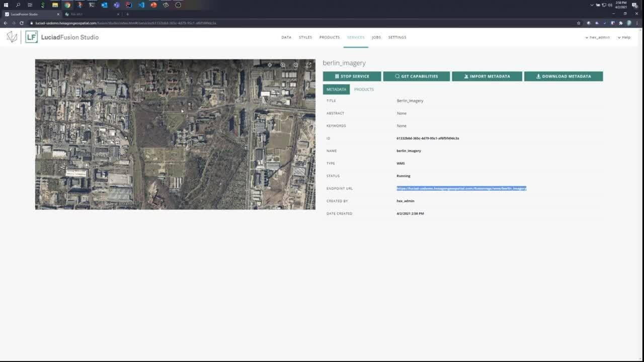The height and width of the screenshot is (362, 644).
Task: Open File Explorer from the taskbar
Action: (x=55, y=5)
